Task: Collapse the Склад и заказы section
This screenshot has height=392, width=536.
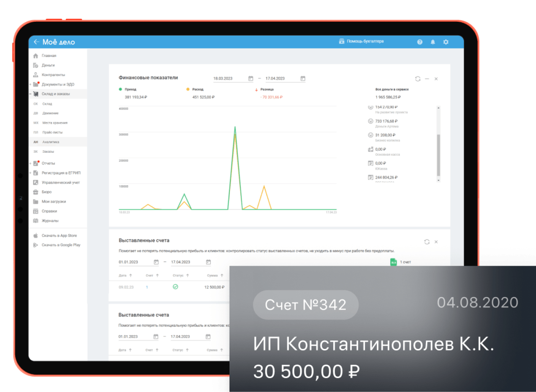Action: click(x=30, y=94)
